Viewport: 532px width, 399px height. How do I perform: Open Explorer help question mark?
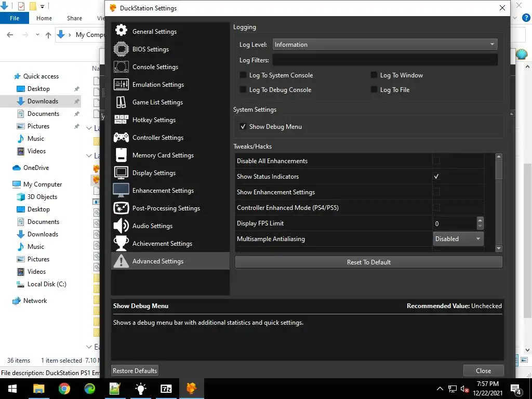(x=526, y=18)
